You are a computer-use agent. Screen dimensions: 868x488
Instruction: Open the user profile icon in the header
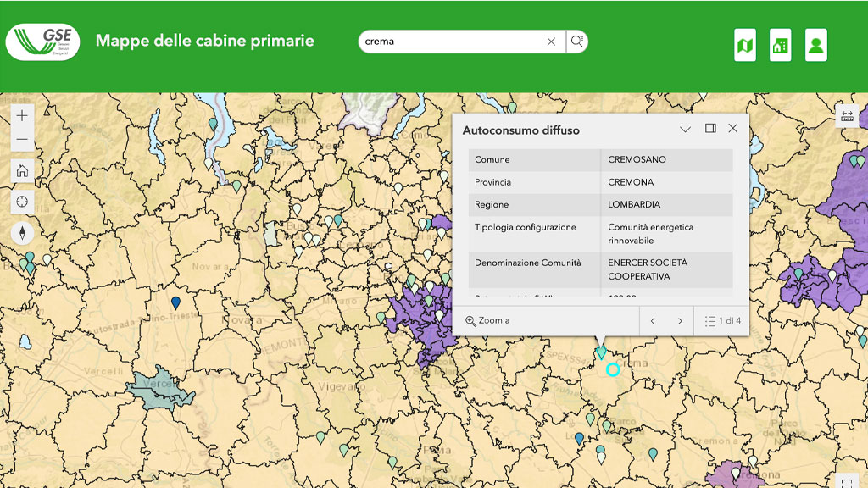[x=815, y=46]
